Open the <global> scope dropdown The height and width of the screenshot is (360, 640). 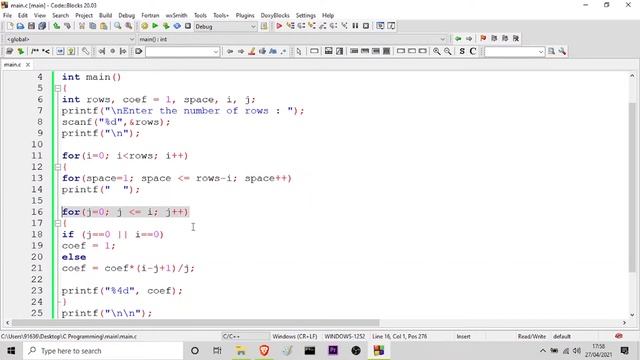pyautogui.click(x=70, y=39)
